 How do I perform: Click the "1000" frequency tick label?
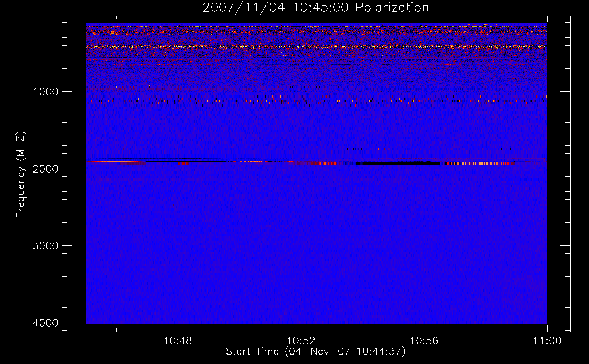point(46,91)
